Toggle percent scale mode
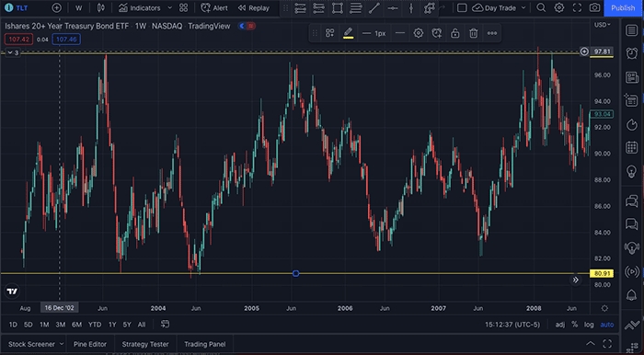This screenshot has width=644, height=355. point(575,325)
